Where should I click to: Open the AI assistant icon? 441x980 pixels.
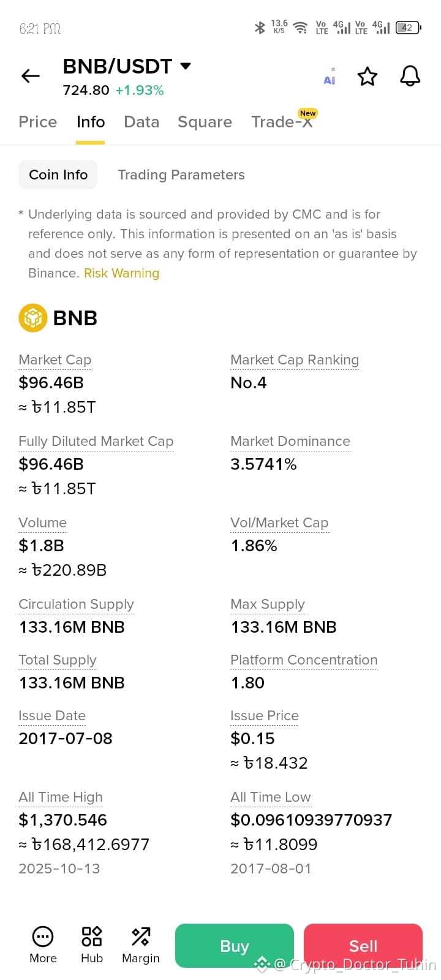click(330, 77)
